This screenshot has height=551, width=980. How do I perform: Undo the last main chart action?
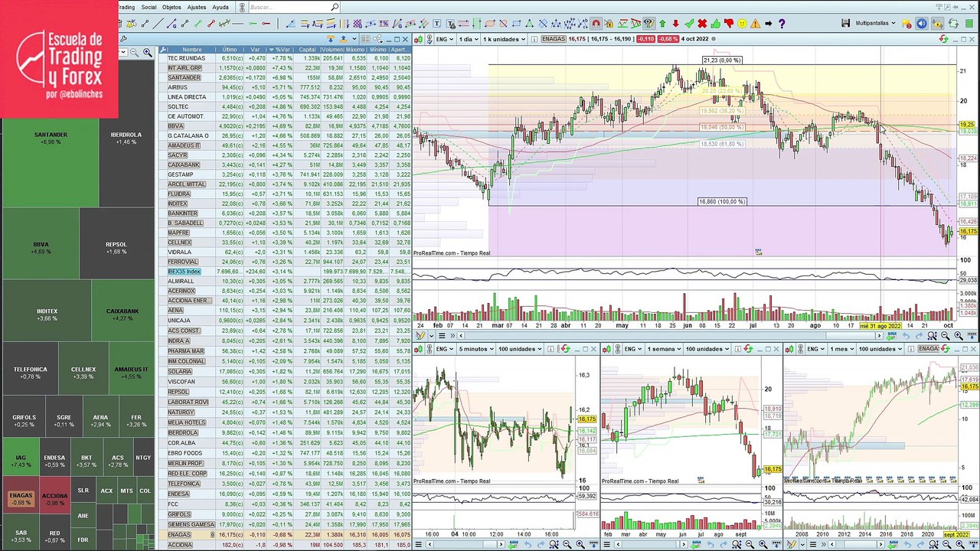click(906, 336)
